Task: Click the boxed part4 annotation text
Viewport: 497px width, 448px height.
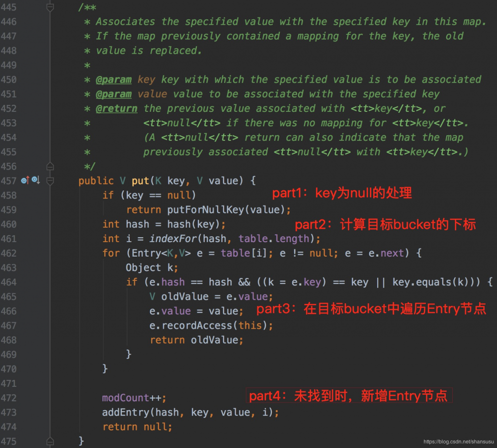Action: (x=348, y=396)
